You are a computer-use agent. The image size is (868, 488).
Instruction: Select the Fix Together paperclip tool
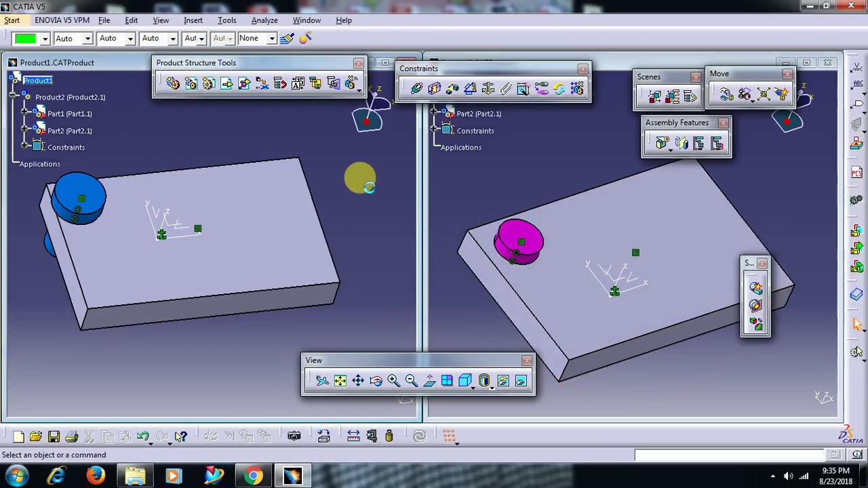[x=505, y=89]
